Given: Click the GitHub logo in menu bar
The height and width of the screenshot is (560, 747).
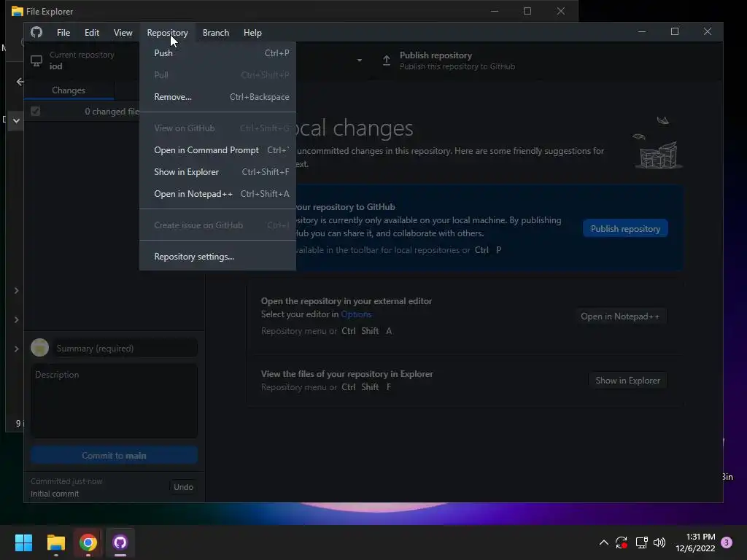Looking at the screenshot, I should tap(36, 32).
